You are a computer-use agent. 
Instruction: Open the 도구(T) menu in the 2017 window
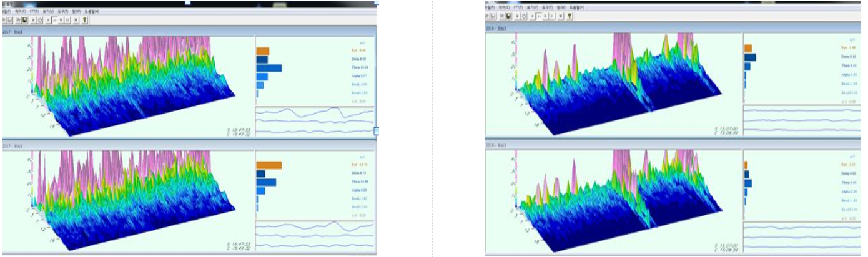click(63, 12)
